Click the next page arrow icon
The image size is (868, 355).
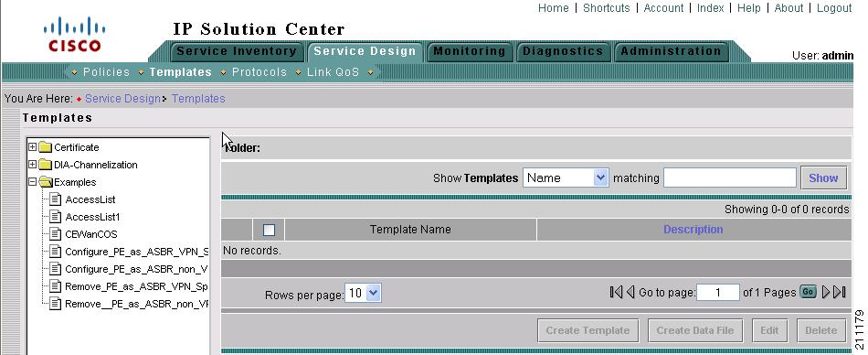825,292
